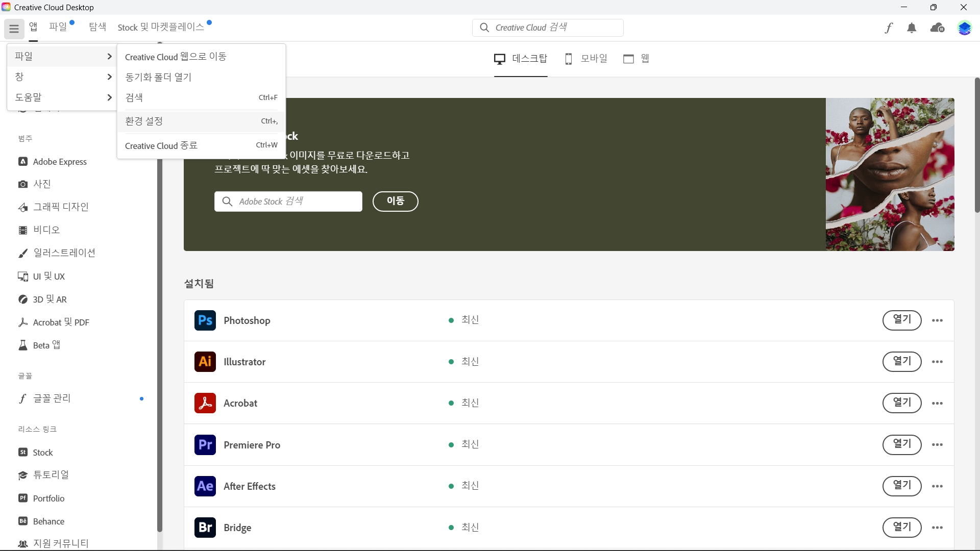Click the Illustrator app icon
The width and height of the screenshot is (980, 551).
pyautogui.click(x=205, y=362)
